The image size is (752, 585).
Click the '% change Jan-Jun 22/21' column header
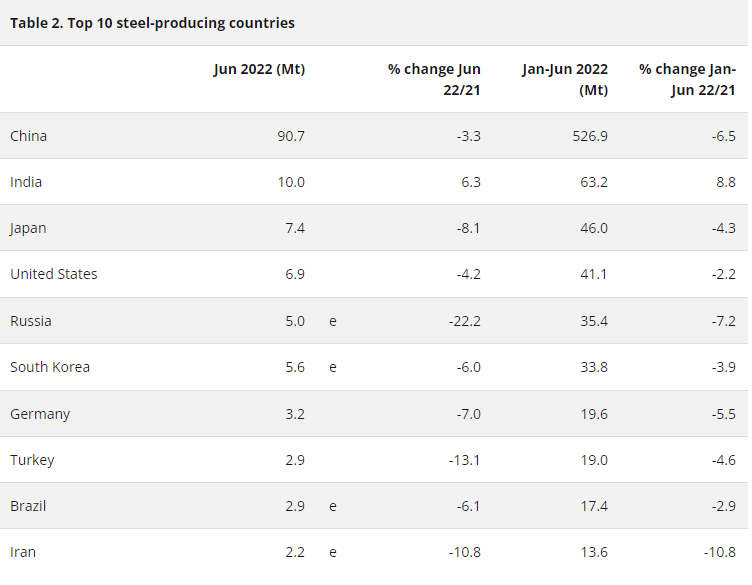tap(688, 79)
